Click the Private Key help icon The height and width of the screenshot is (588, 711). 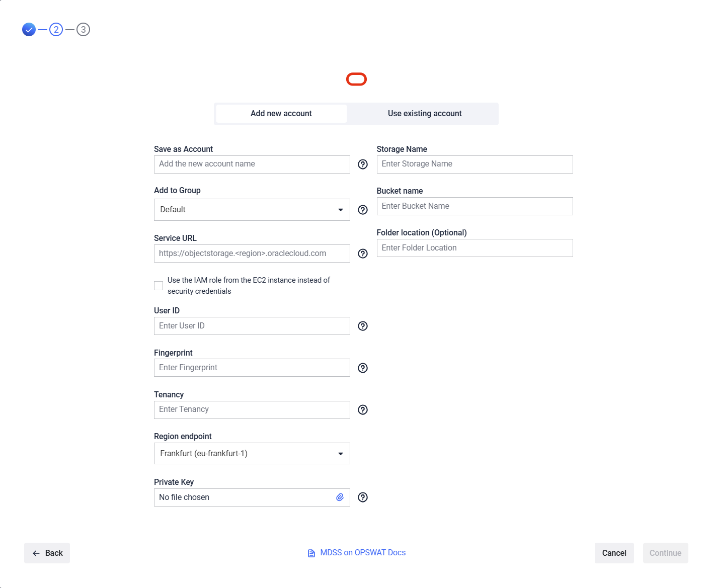(363, 497)
